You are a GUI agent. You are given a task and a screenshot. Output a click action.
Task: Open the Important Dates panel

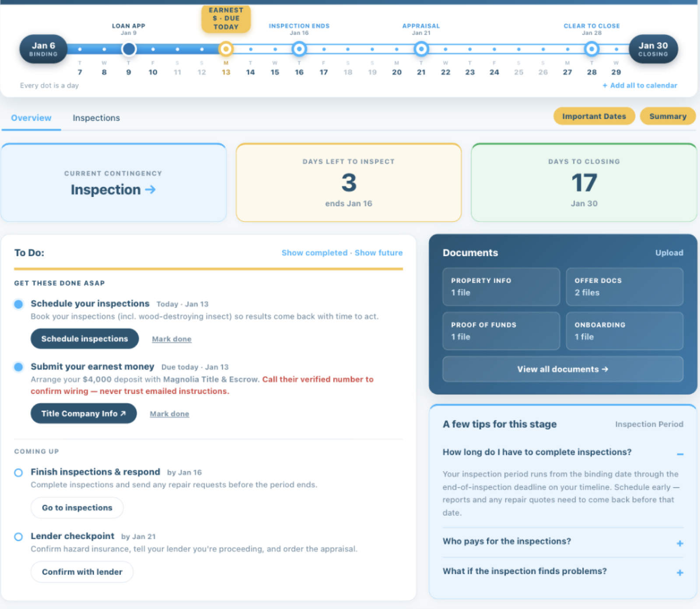point(594,116)
